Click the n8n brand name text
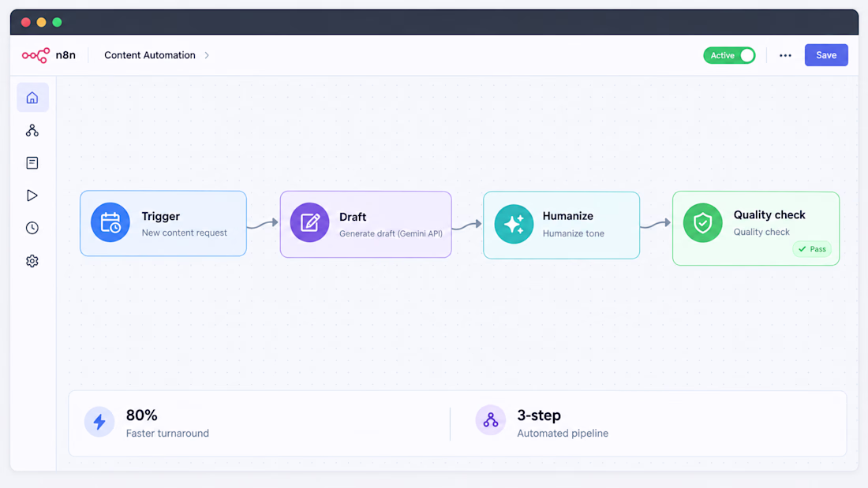 click(65, 54)
